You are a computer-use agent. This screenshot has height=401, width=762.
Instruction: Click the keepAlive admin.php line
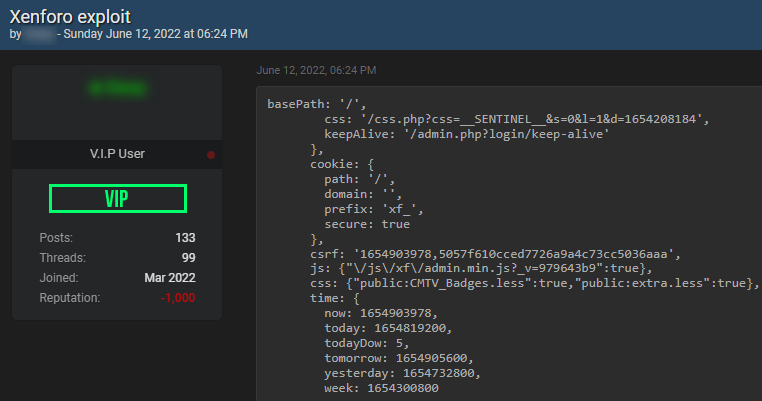(467, 134)
